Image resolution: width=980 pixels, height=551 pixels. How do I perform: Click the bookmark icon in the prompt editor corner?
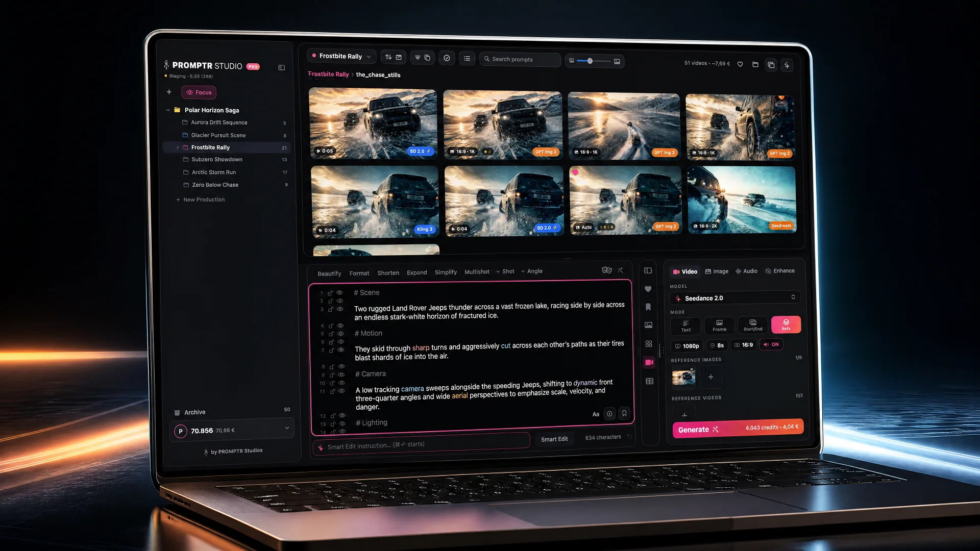click(x=624, y=414)
